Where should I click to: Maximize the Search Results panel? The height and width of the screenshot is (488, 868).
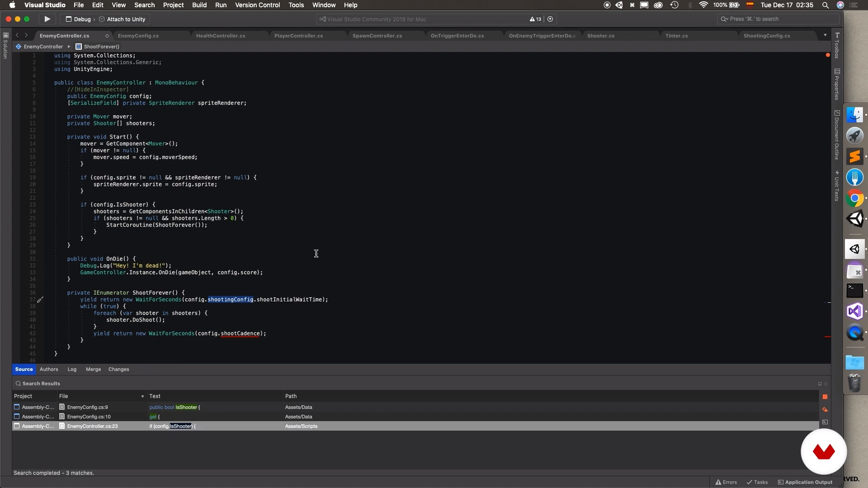(820, 384)
